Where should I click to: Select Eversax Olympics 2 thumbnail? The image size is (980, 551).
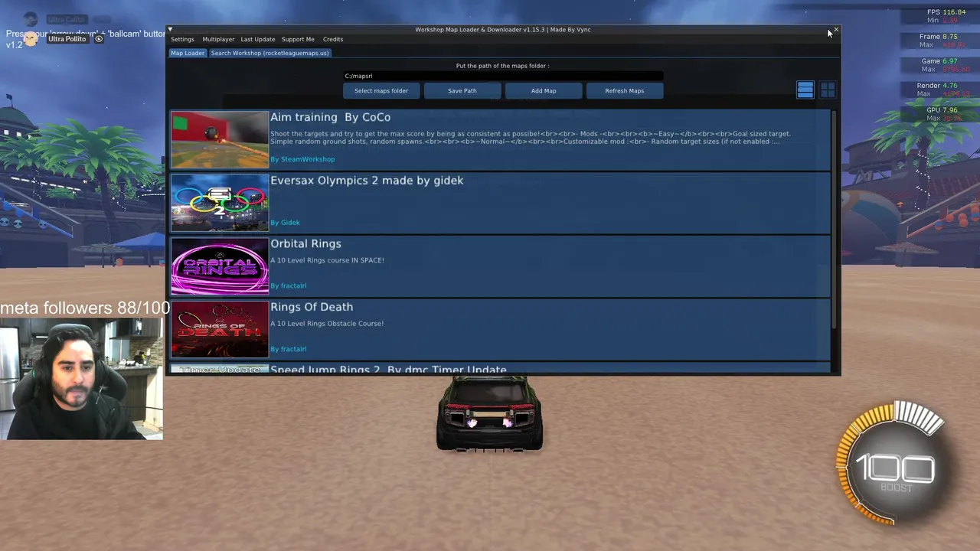[220, 203]
